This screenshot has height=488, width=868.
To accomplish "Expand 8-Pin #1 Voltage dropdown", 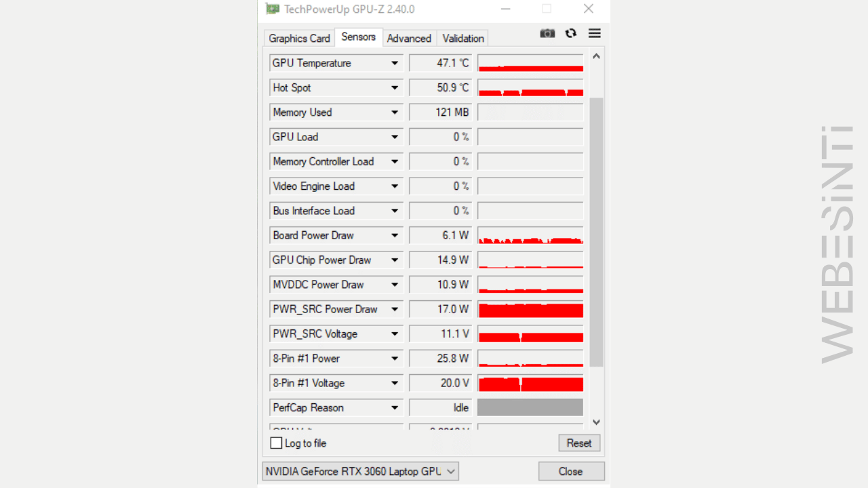I will [394, 383].
